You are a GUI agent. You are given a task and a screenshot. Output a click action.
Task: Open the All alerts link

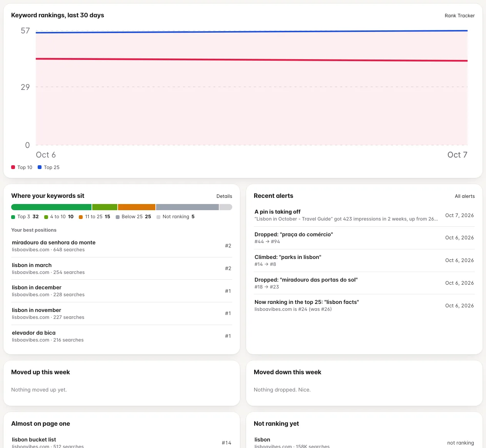(464, 196)
